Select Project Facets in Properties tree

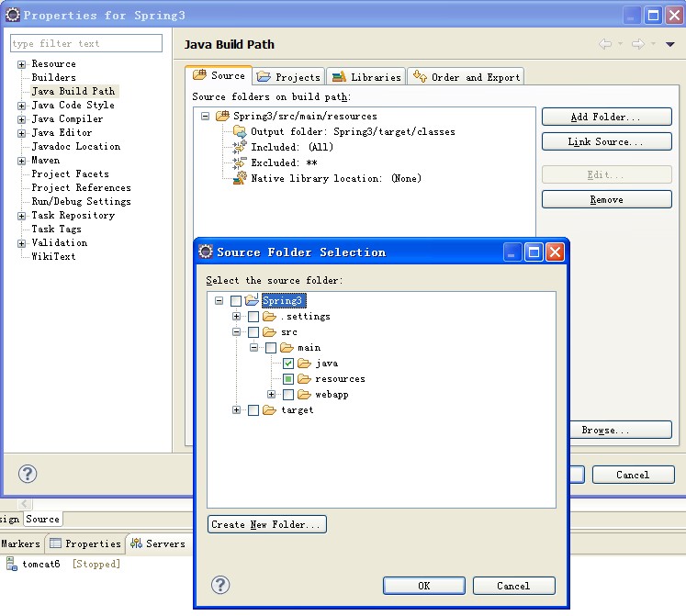pyautogui.click(x=70, y=174)
